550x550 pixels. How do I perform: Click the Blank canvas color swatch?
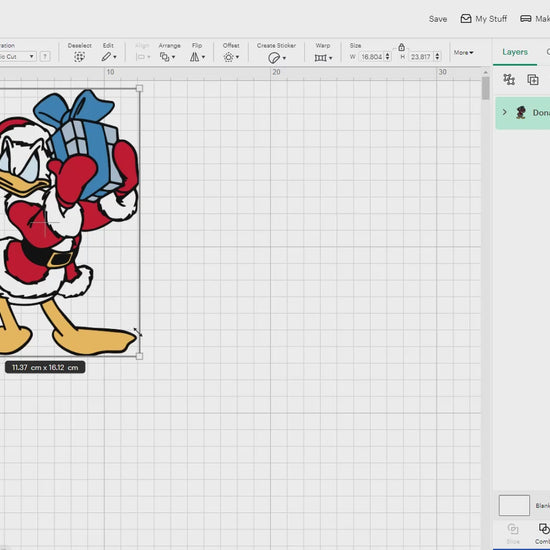point(514,505)
